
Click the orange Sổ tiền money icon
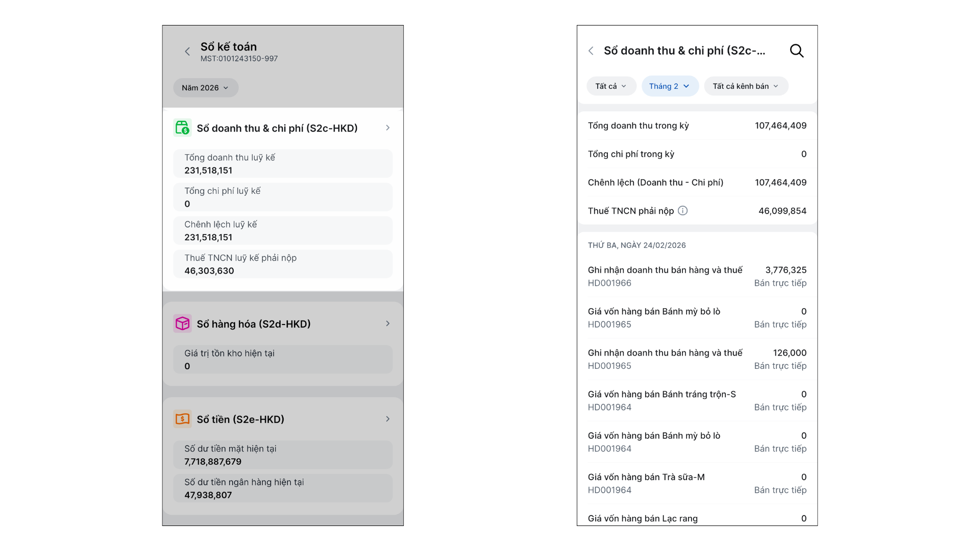[182, 419]
